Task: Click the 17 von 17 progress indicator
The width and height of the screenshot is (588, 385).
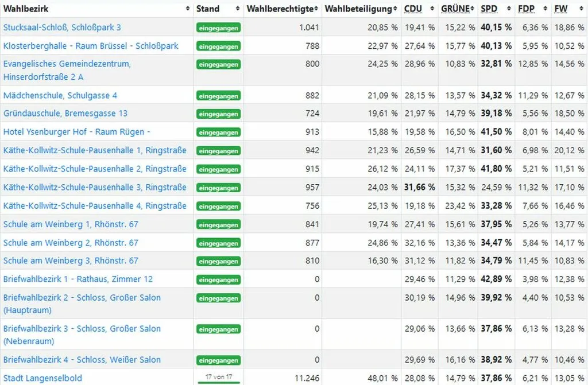Action: [219, 378]
